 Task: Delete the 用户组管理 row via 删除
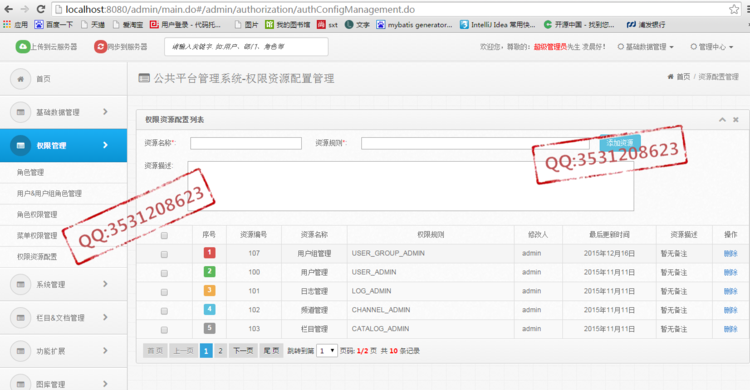coord(730,254)
